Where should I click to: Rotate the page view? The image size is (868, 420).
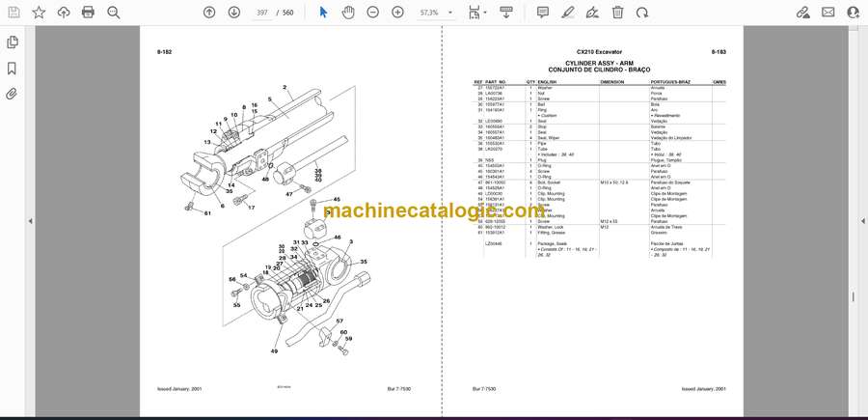642,13
